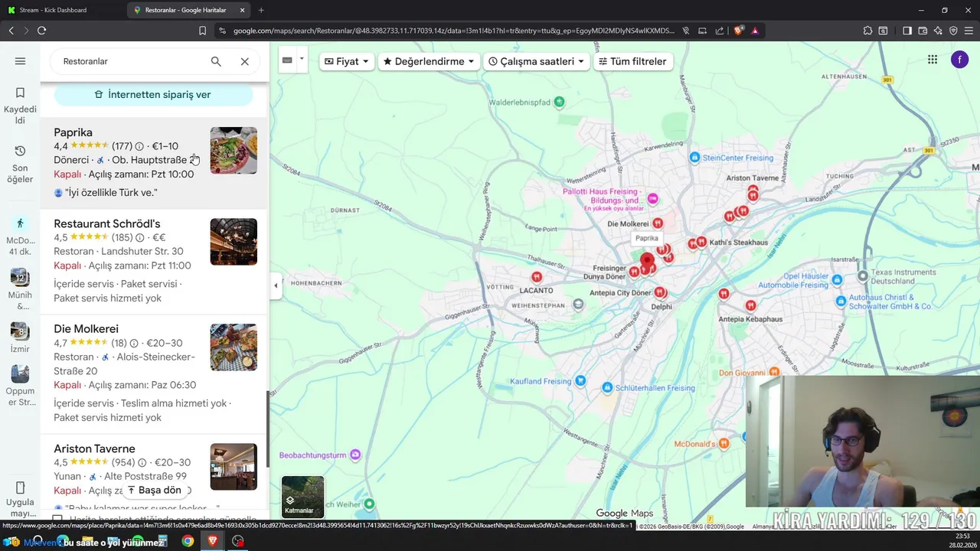Click the Walderlebnispfad park marker

tap(559, 102)
